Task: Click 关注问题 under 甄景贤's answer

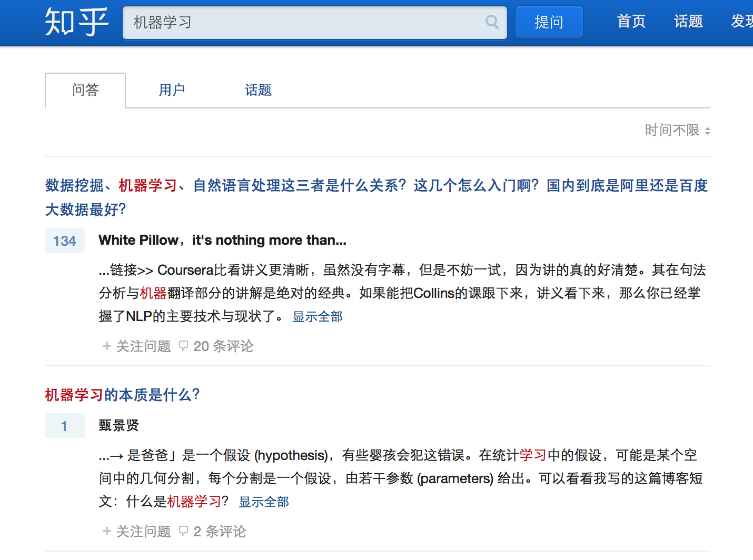Action: [x=143, y=531]
